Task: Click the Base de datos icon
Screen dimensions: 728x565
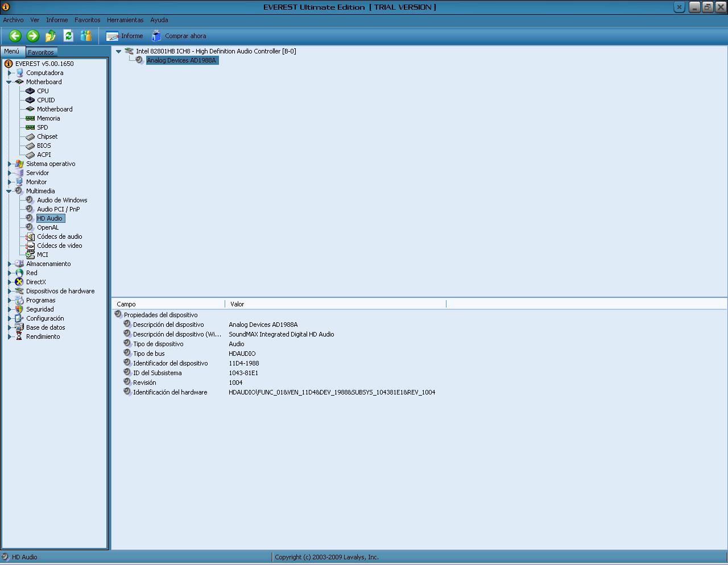Action: [x=19, y=327]
